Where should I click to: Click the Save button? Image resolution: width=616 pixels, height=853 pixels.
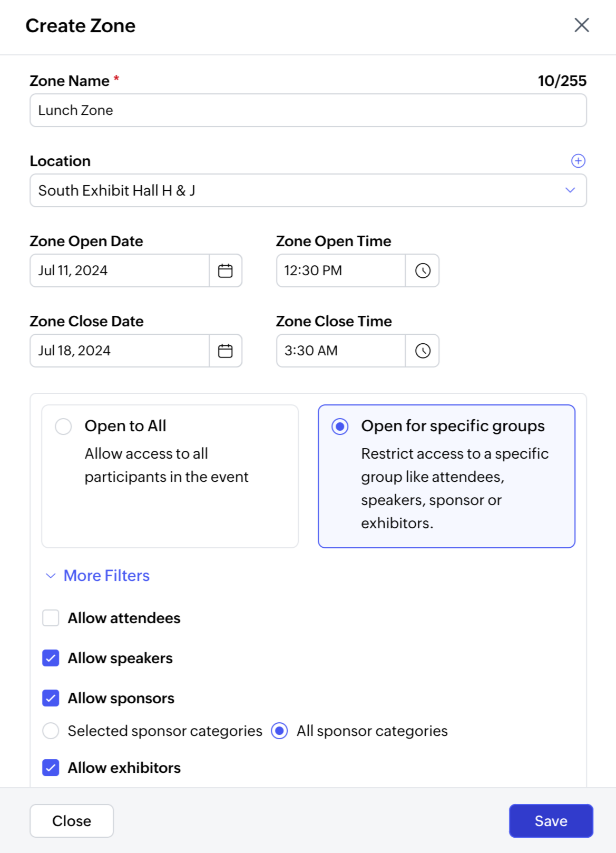pyautogui.click(x=551, y=821)
